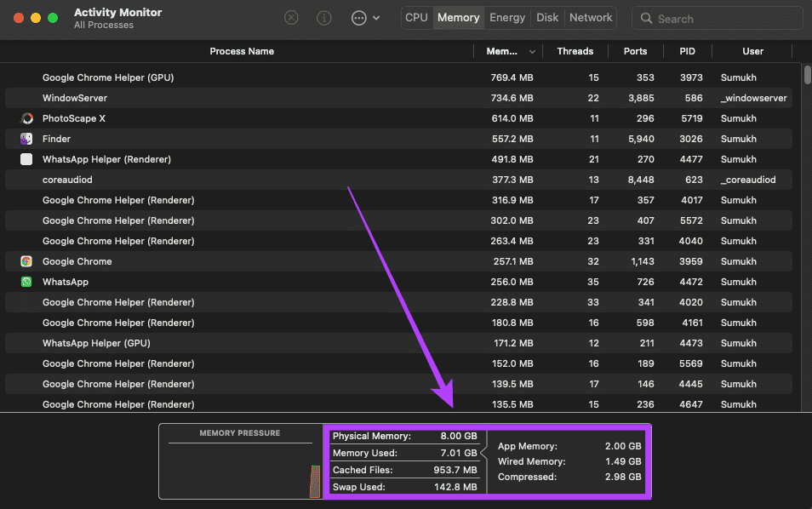The image size is (812, 509).
Task: Select Chrome Helper (Renderer) PID 5569
Action: coord(398,363)
